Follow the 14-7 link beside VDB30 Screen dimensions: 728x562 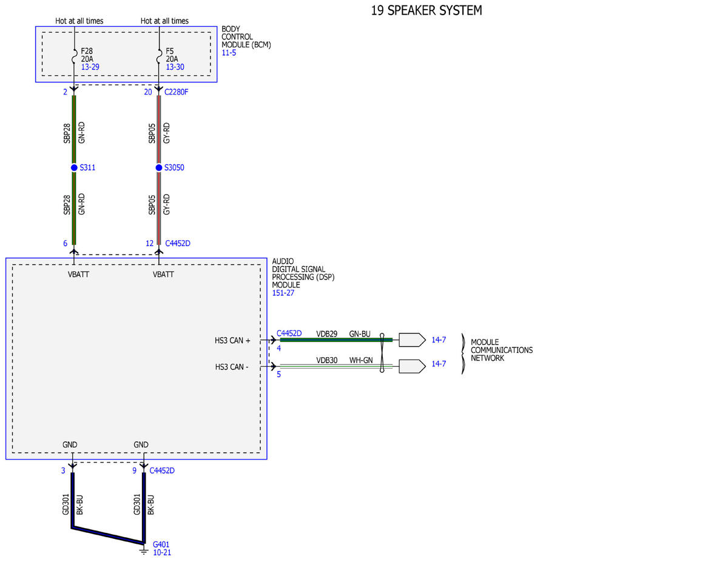point(439,364)
